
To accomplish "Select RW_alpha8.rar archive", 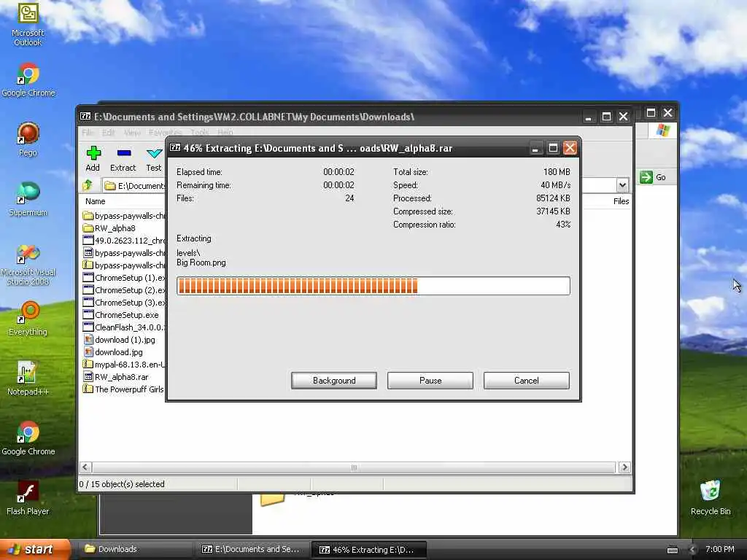I will (116, 377).
